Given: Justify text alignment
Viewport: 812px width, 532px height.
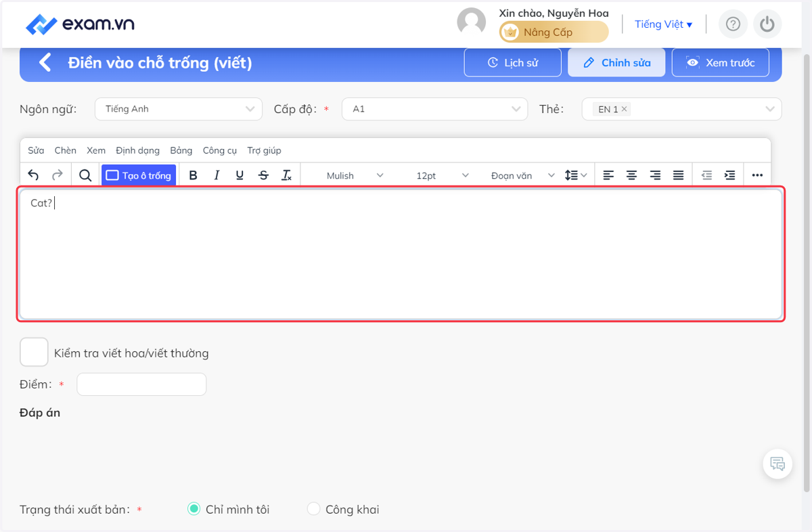Looking at the screenshot, I should point(679,175).
